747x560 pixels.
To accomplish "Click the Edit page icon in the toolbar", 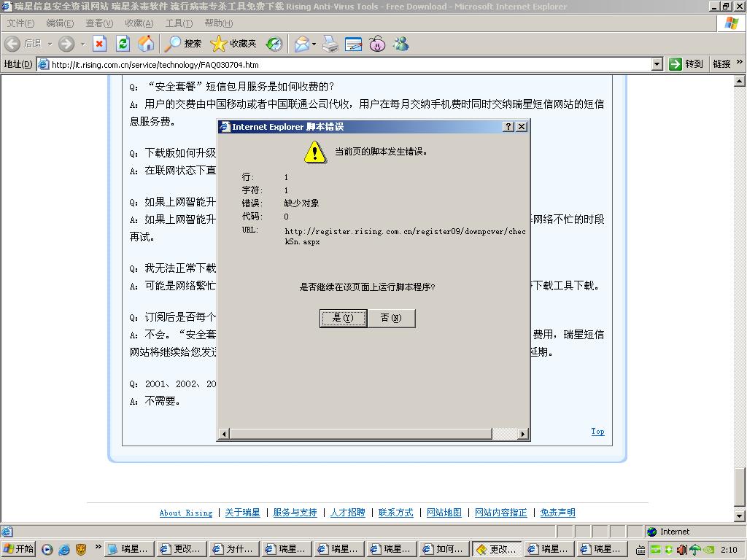I will [x=354, y=44].
